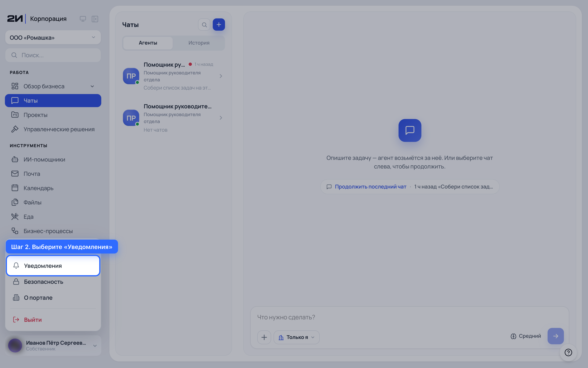Focus the Что нужно сделать? input

pyautogui.click(x=410, y=317)
